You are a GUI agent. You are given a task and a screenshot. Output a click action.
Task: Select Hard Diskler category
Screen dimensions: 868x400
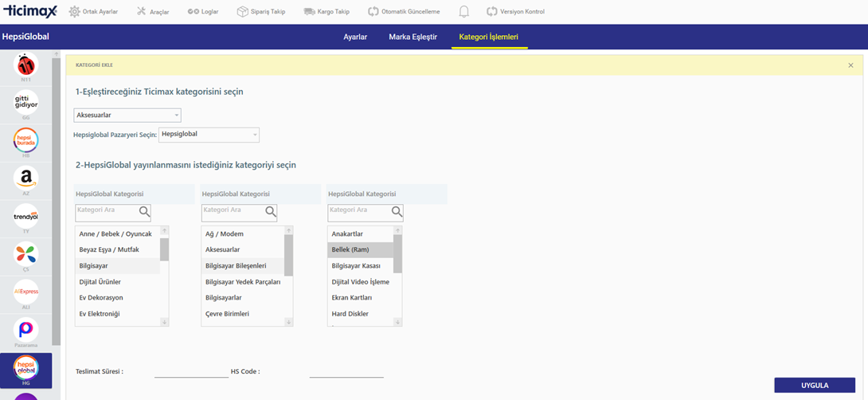coord(361,314)
